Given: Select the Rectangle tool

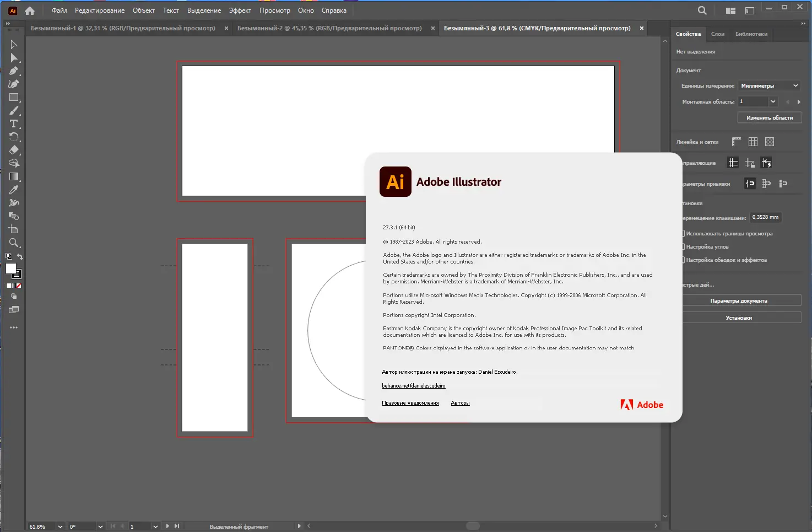Looking at the screenshot, I should tap(14, 97).
